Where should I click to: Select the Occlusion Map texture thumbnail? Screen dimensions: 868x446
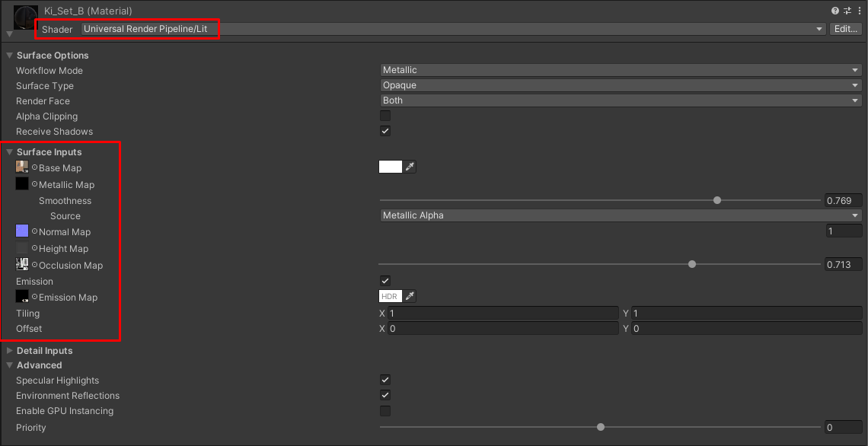pyautogui.click(x=21, y=265)
